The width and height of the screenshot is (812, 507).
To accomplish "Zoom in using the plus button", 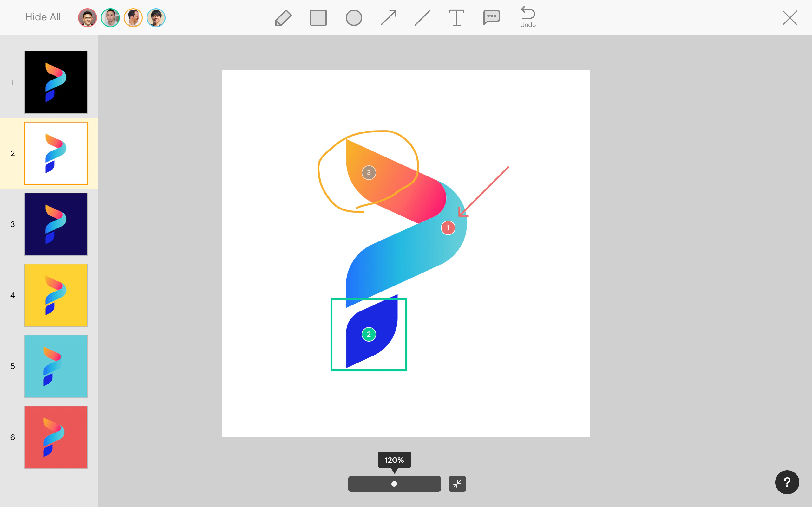I will pyautogui.click(x=431, y=484).
